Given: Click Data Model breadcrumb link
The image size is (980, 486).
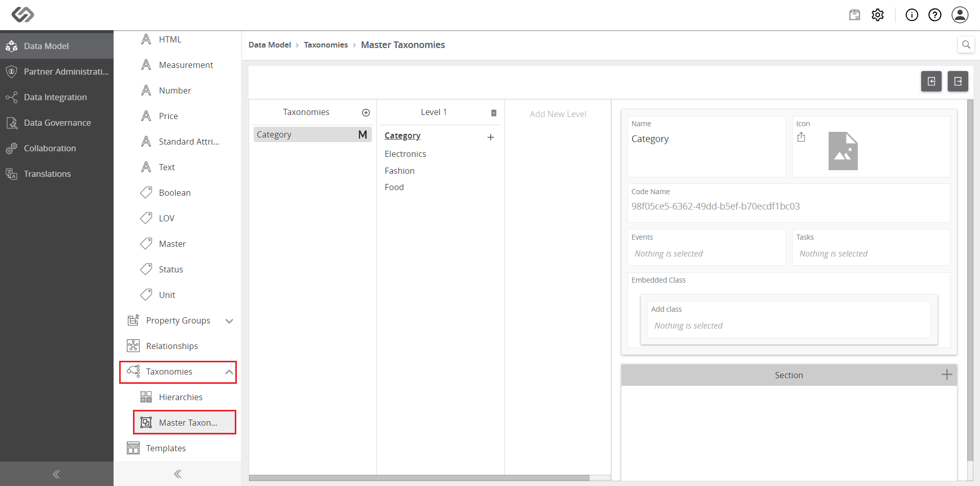Looking at the screenshot, I should [270, 45].
